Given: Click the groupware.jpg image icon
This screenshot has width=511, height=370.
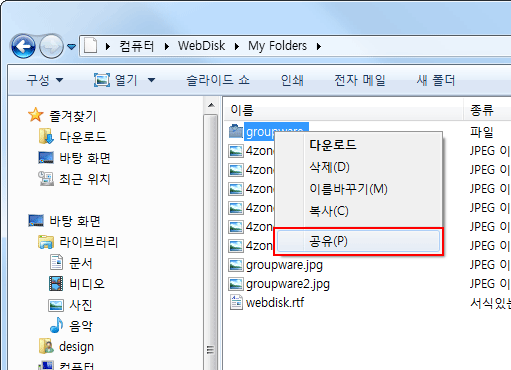Looking at the screenshot, I should coord(236,265).
